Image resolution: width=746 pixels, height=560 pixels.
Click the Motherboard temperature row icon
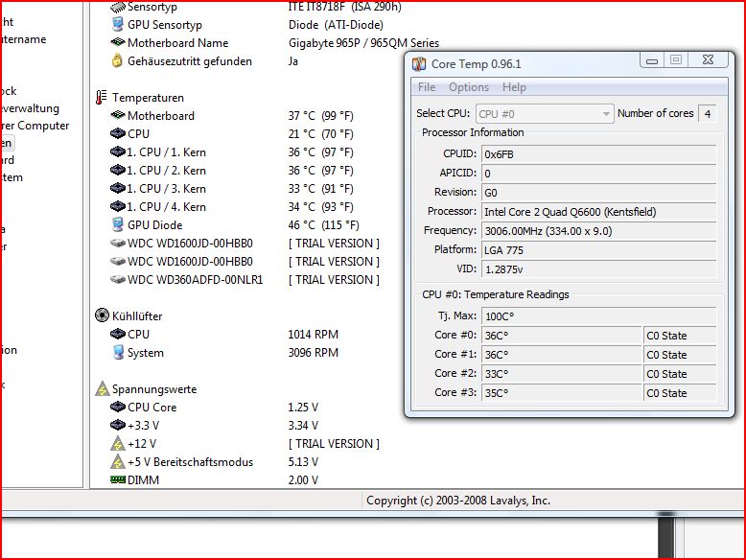point(118,115)
